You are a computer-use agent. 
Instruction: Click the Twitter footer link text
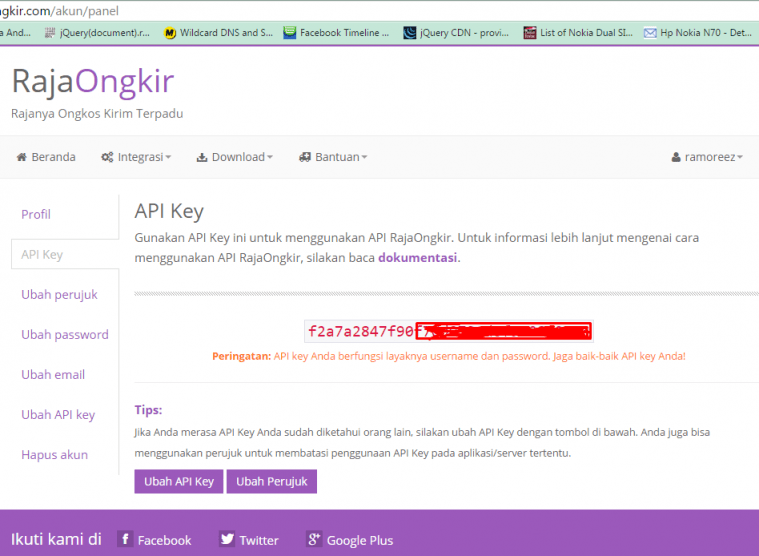pyautogui.click(x=259, y=541)
